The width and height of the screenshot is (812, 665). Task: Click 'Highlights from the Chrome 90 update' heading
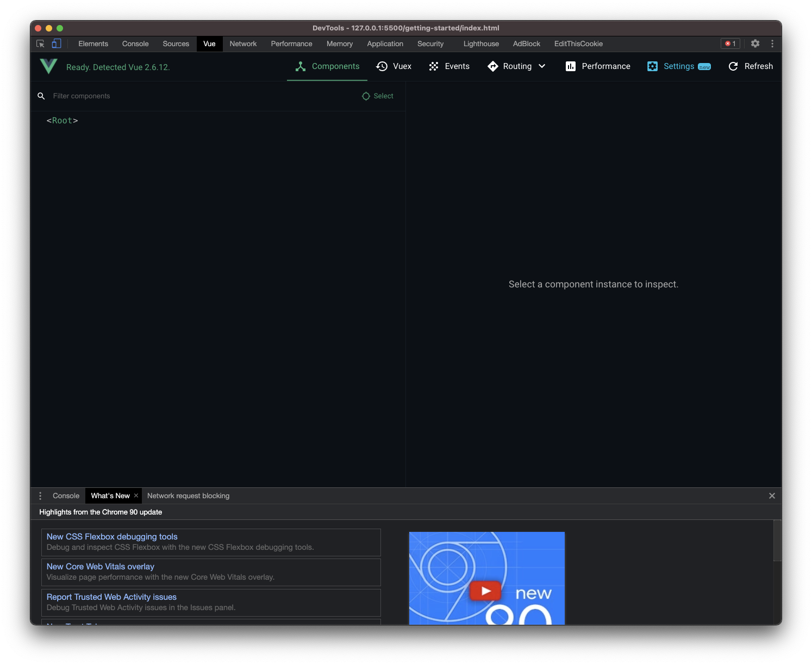point(101,512)
